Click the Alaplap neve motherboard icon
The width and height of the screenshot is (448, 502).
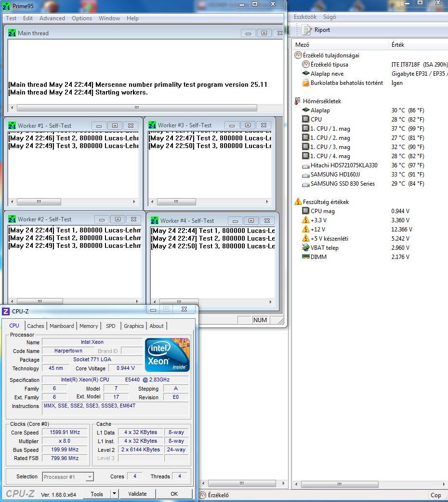click(306, 73)
